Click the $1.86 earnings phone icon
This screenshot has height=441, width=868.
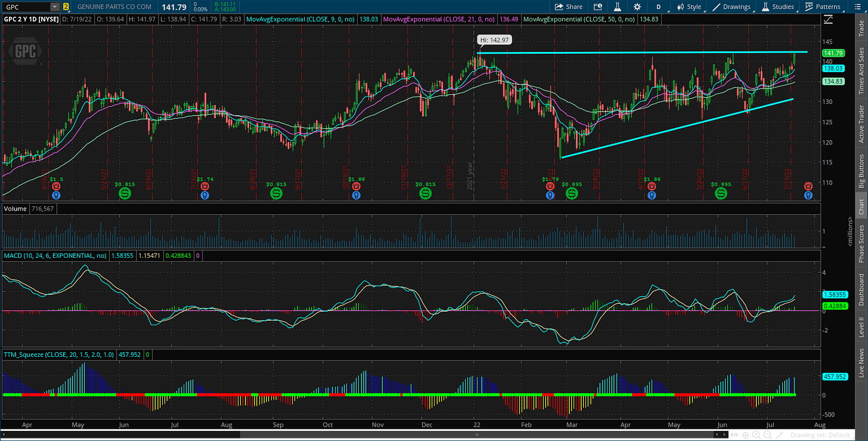tap(650, 186)
